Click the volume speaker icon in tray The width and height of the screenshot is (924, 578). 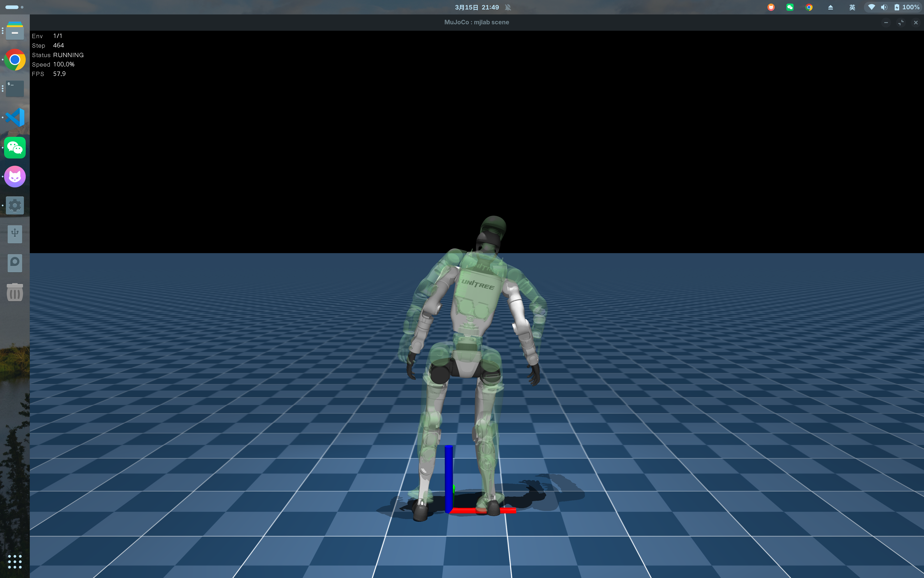click(884, 7)
